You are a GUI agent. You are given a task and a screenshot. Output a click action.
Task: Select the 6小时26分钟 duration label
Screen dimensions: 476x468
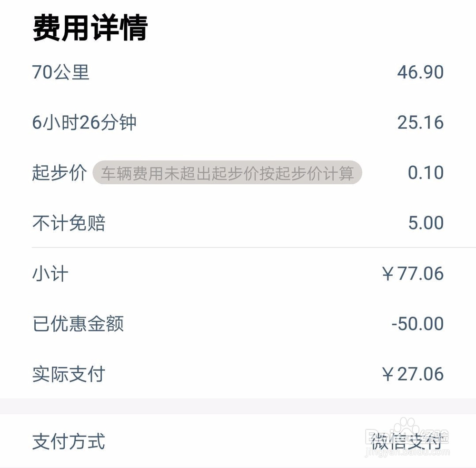coord(84,122)
